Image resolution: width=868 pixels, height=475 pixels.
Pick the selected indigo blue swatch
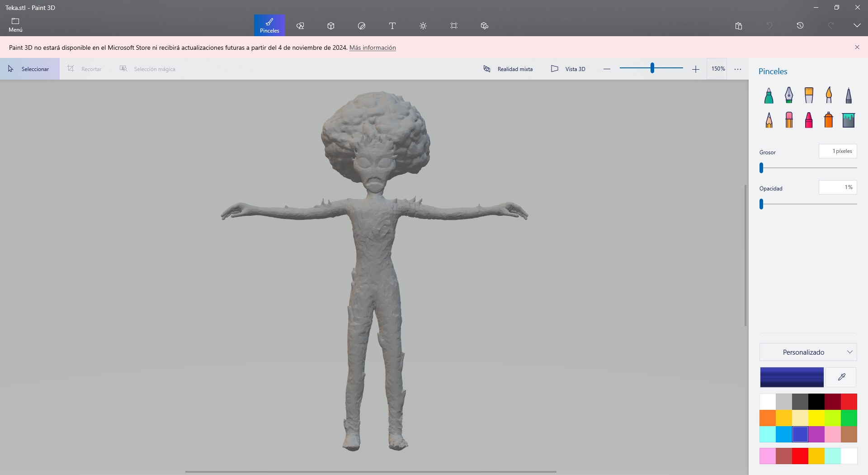pos(800,434)
